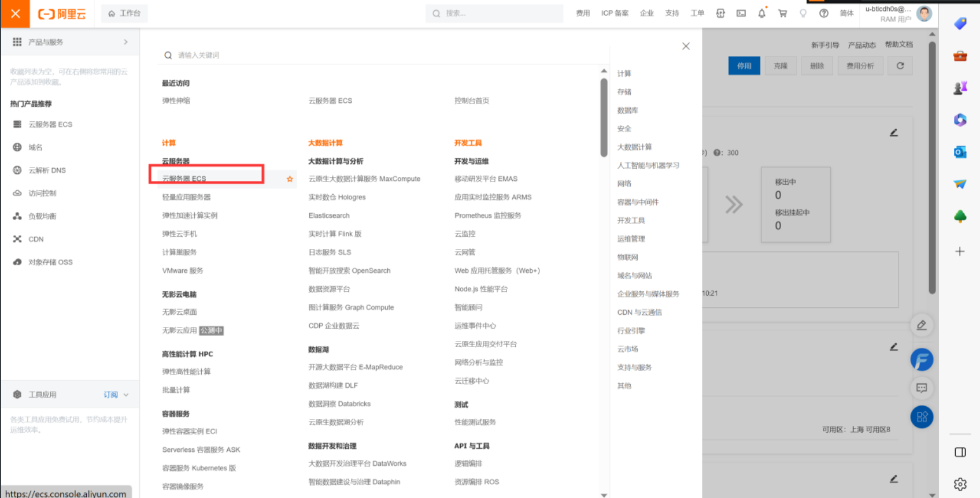Click the 停用 button
This screenshot has height=498, width=980.
coord(744,66)
